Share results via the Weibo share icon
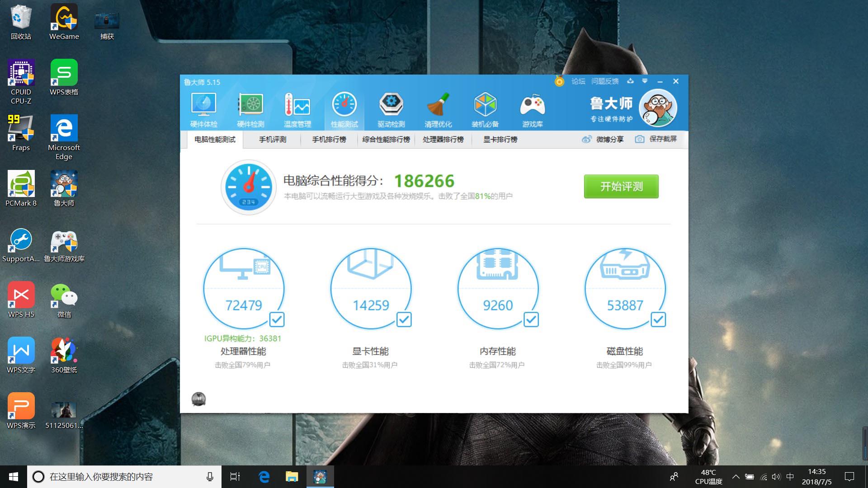 tap(604, 139)
